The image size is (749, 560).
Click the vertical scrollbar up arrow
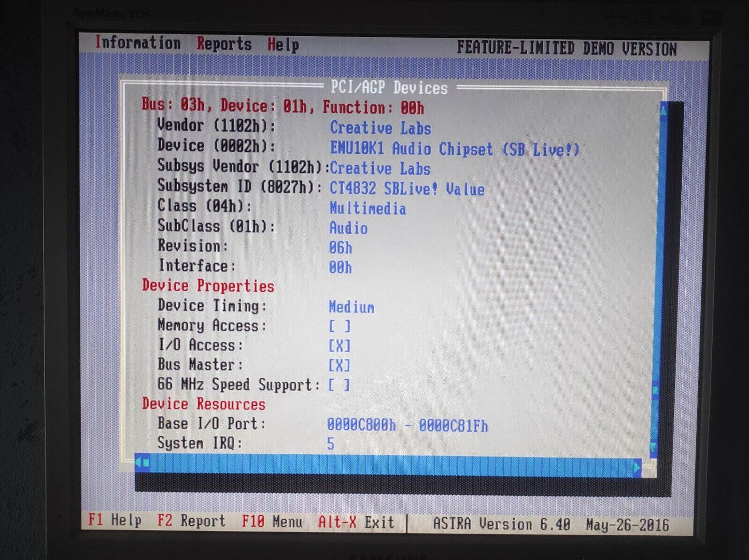coord(663,110)
